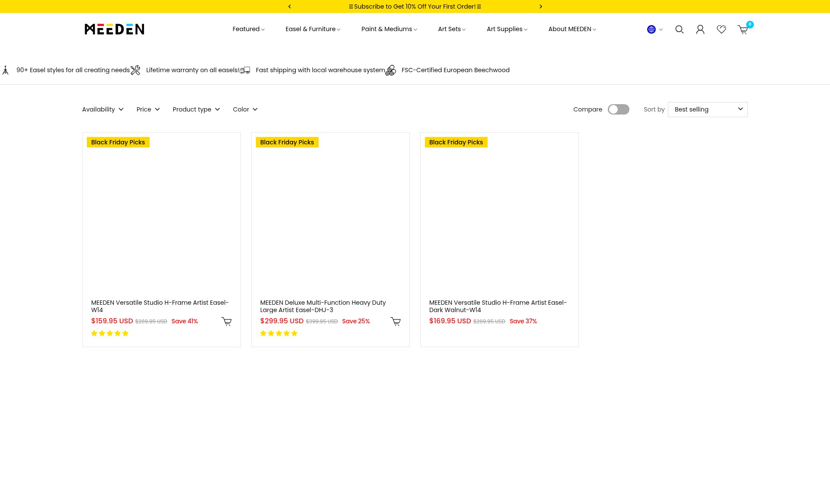Click Subscribe to Get 10% Off banner
This screenshot has width=830, height=504.
(415, 6)
